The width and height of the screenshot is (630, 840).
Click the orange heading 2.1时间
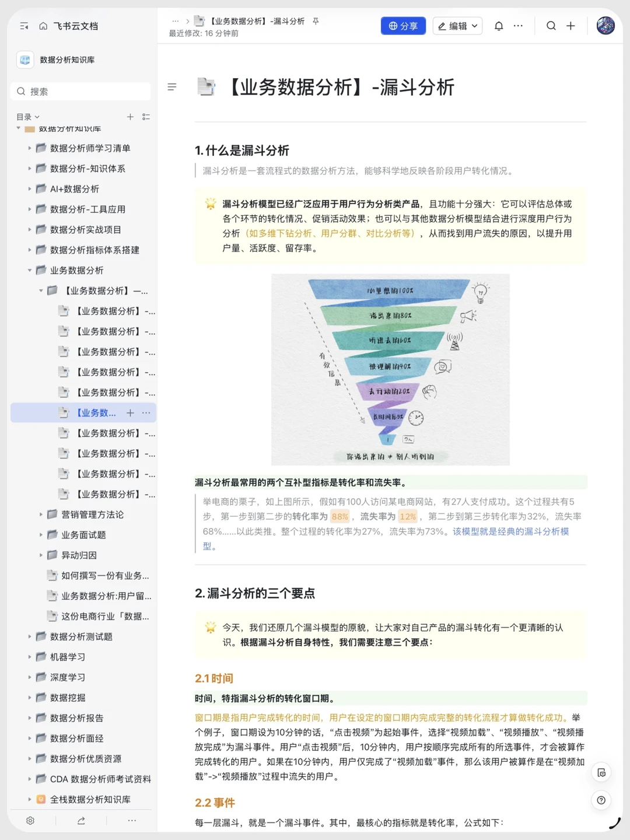(214, 678)
